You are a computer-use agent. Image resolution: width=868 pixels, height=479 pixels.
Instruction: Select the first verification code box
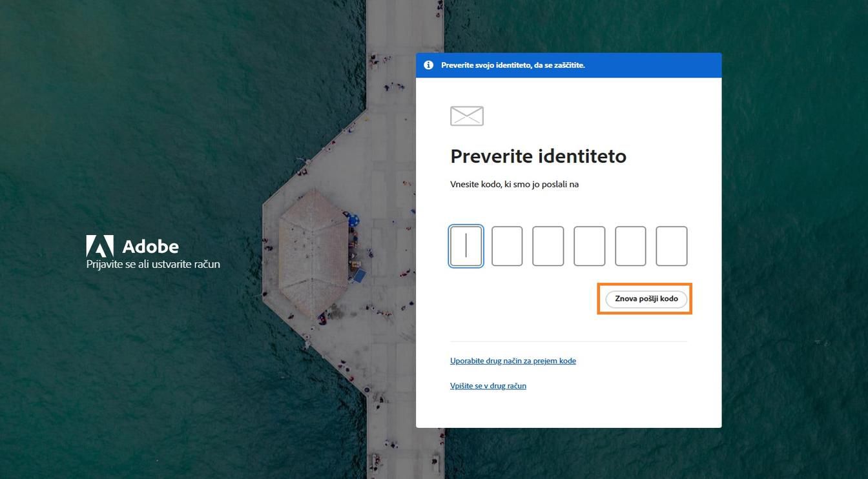pos(466,246)
